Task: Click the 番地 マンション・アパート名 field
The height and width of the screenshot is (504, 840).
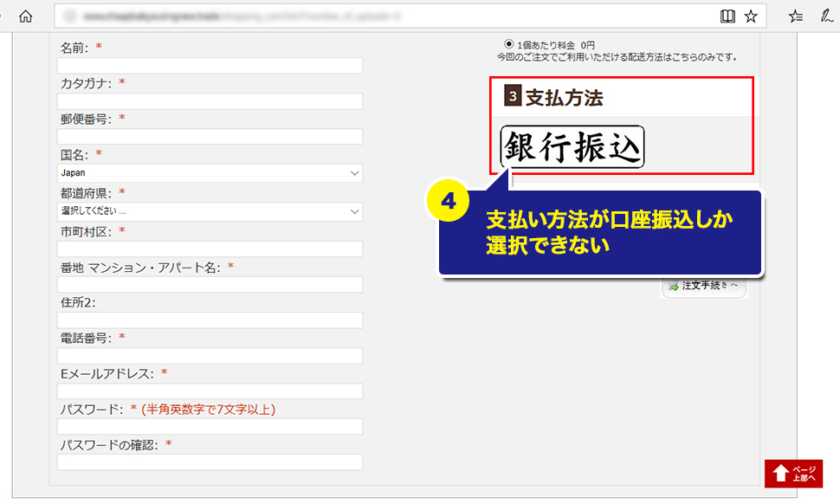Action: 210,284
